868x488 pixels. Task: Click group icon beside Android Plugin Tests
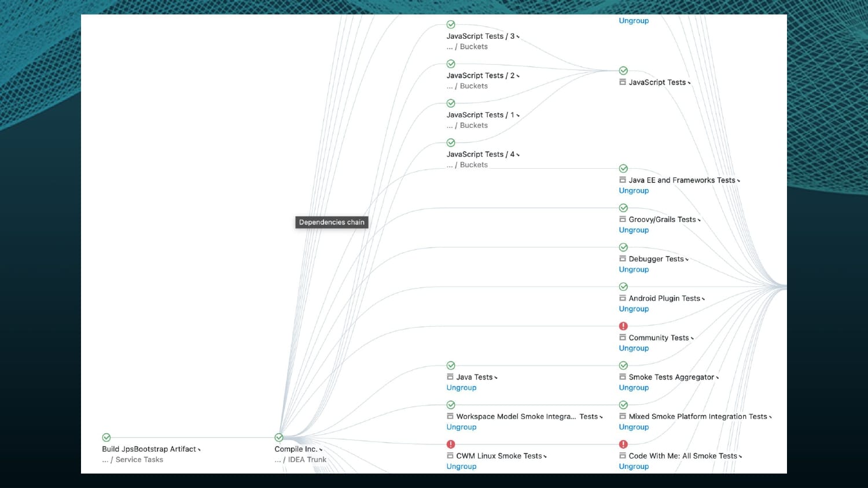(623, 298)
